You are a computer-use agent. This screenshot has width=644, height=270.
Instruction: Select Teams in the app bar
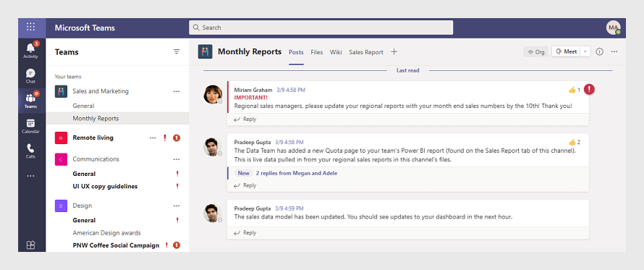[31, 101]
